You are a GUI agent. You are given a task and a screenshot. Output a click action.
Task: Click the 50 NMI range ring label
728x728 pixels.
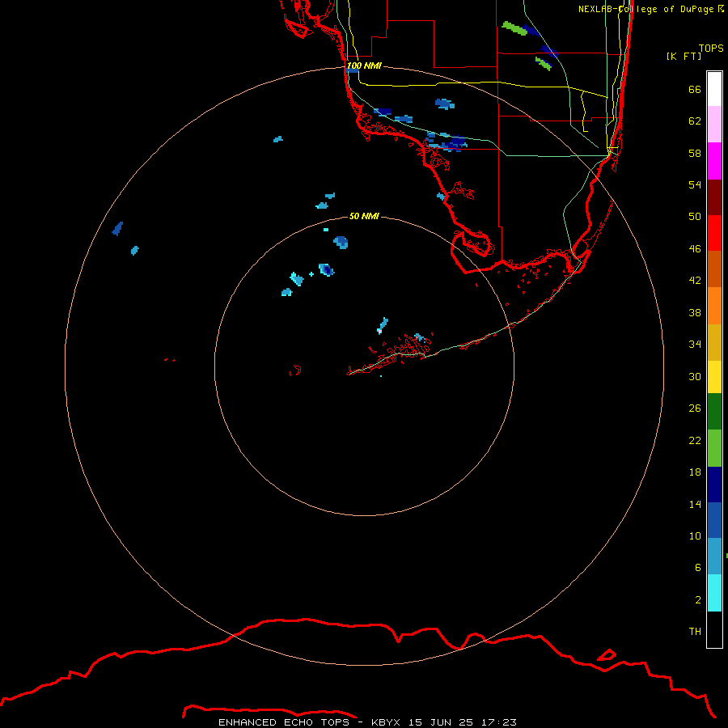tap(364, 216)
